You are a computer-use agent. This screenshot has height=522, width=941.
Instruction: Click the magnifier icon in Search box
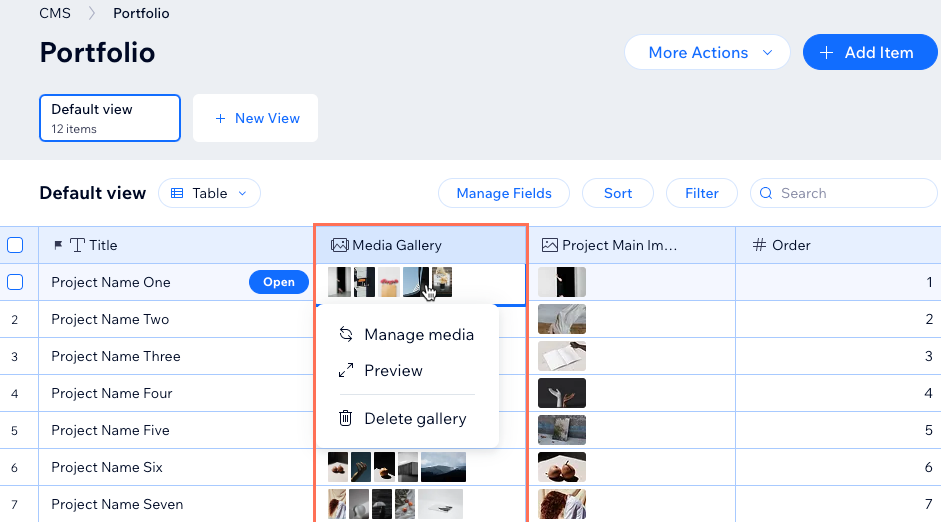pyautogui.click(x=766, y=193)
